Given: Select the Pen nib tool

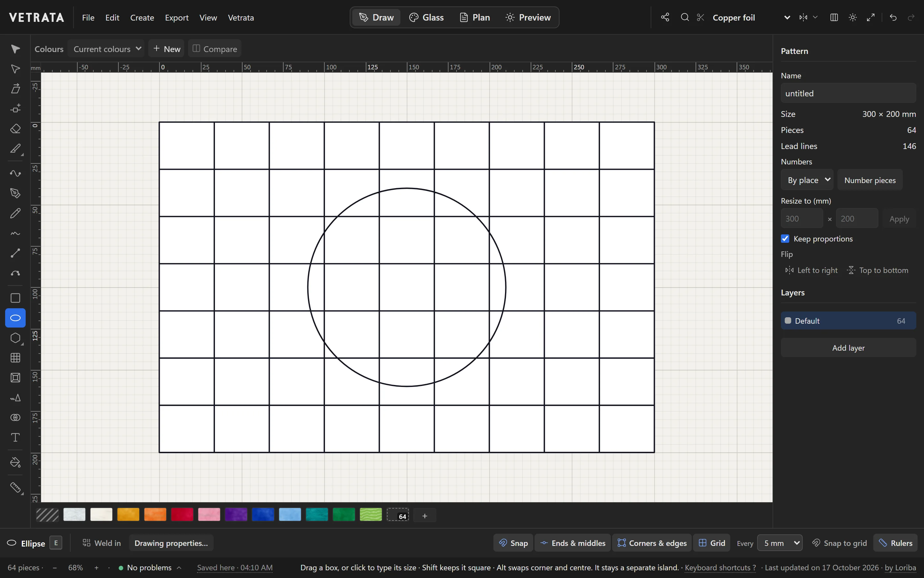Looking at the screenshot, I should tap(15, 193).
